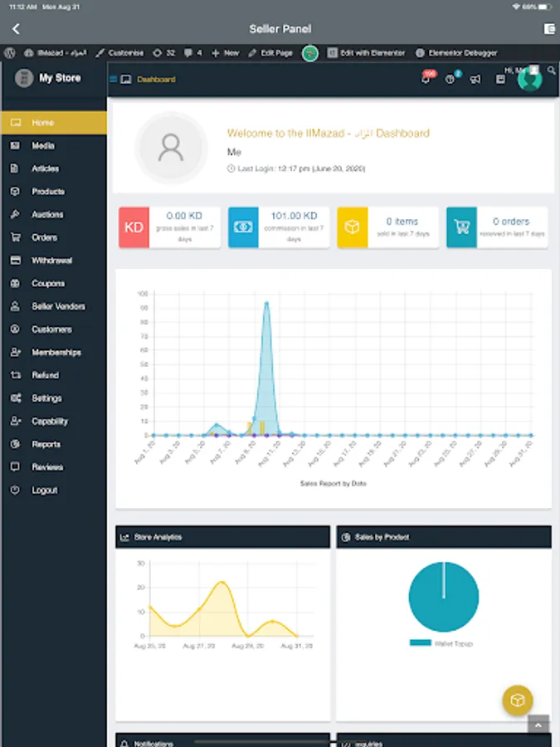This screenshot has height=747, width=560.
Task: Expand the New menu in the admin bar
Action: 225,53
